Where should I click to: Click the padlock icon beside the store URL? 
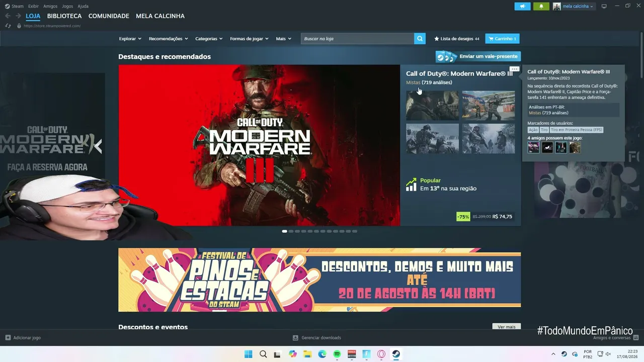click(19, 26)
